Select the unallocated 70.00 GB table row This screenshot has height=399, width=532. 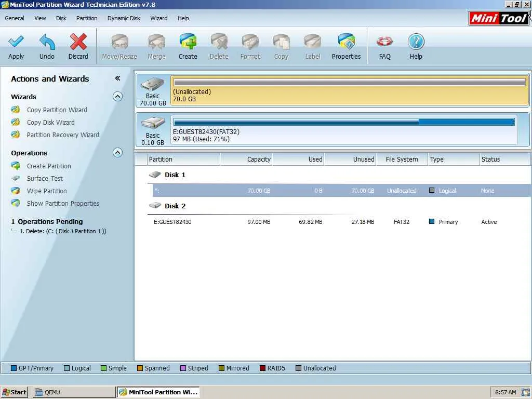(342, 190)
